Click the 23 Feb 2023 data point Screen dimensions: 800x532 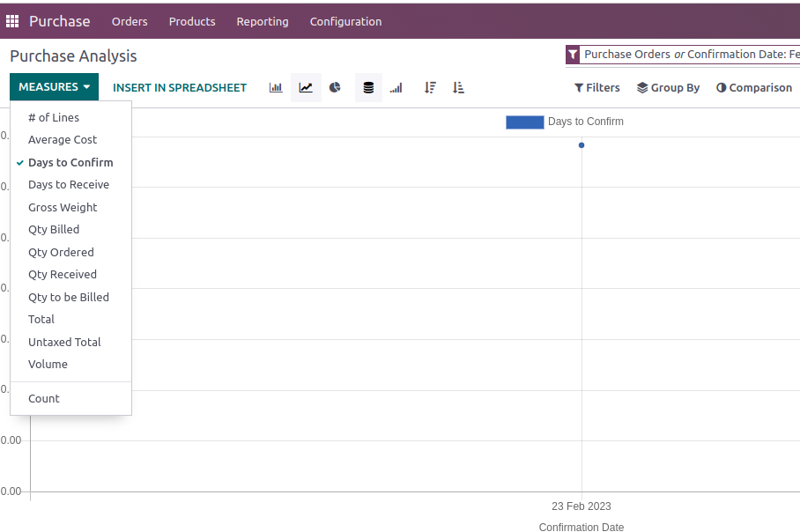(x=581, y=145)
